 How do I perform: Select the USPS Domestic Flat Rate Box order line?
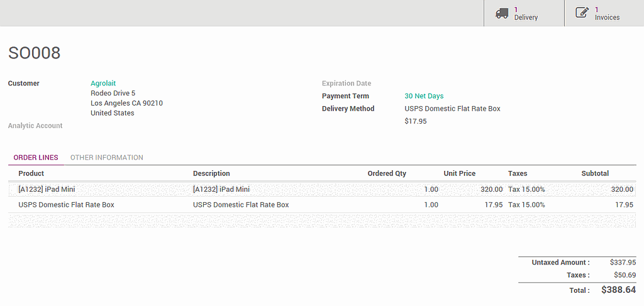(x=66, y=205)
